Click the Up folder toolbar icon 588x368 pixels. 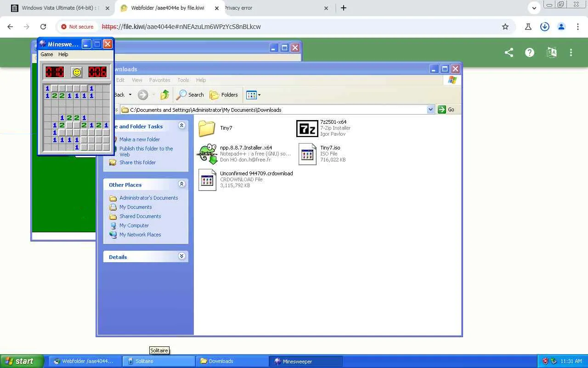click(165, 95)
